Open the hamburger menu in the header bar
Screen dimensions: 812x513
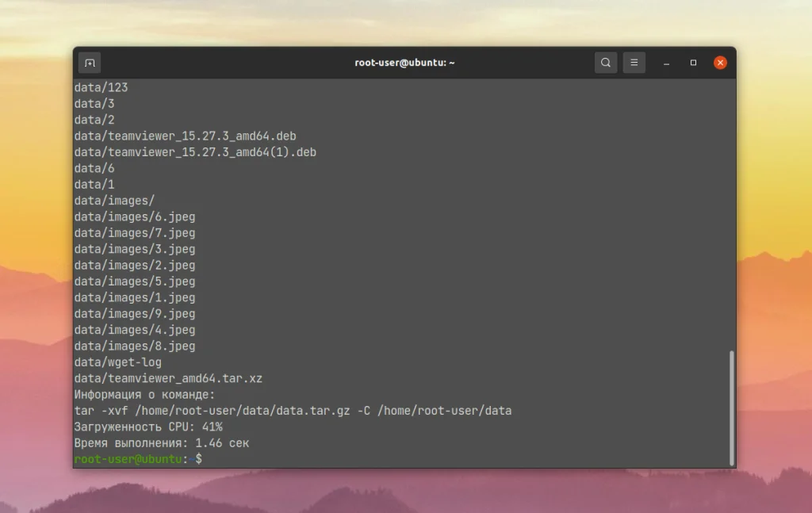point(634,62)
